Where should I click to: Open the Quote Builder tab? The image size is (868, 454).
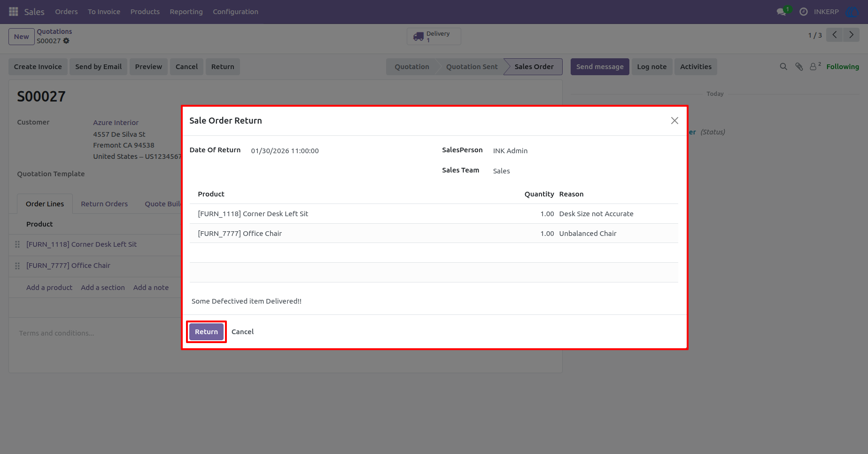point(163,204)
